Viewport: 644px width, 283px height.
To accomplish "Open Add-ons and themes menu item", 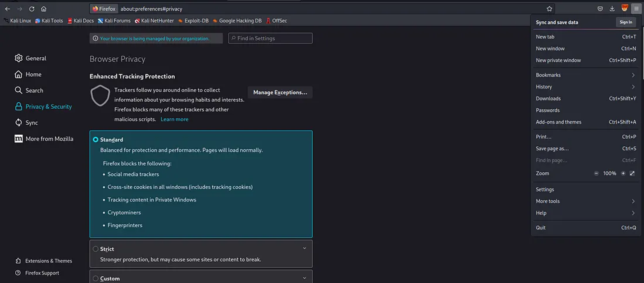I will (586, 122).
